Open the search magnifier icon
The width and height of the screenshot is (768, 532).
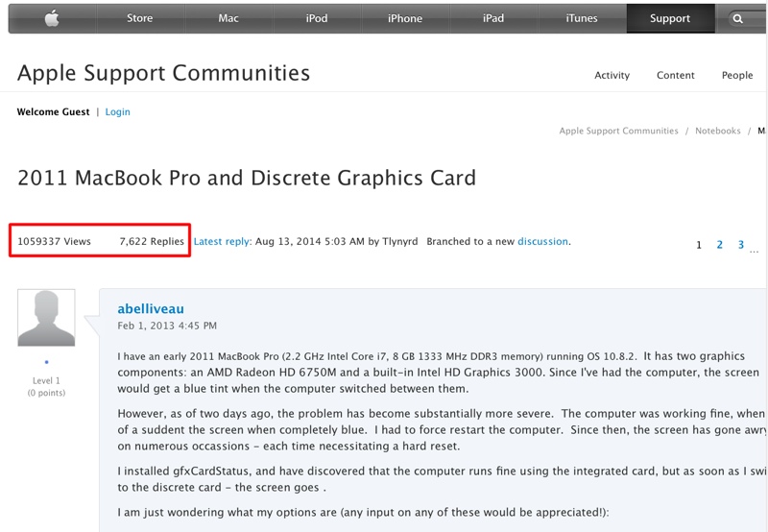click(737, 19)
